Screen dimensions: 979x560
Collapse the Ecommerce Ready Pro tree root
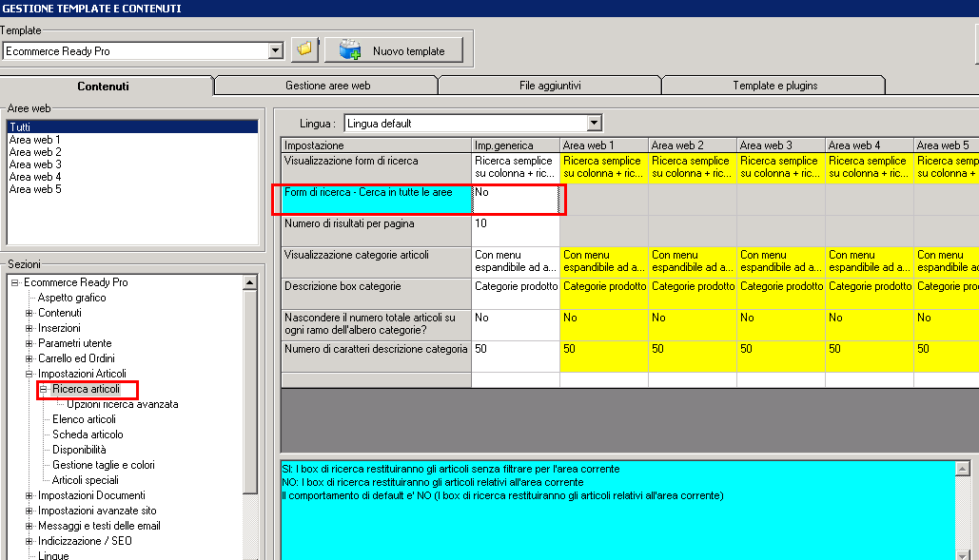(15, 282)
